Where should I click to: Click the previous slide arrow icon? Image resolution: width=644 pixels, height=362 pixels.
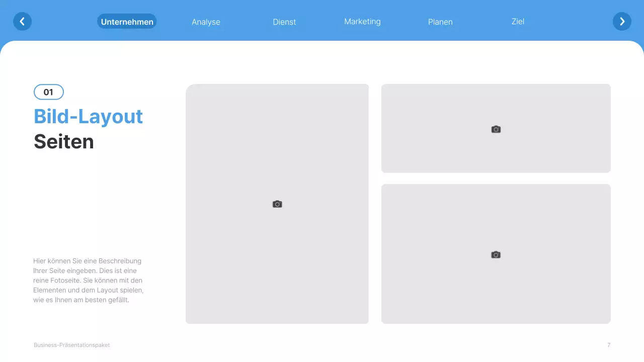(22, 22)
